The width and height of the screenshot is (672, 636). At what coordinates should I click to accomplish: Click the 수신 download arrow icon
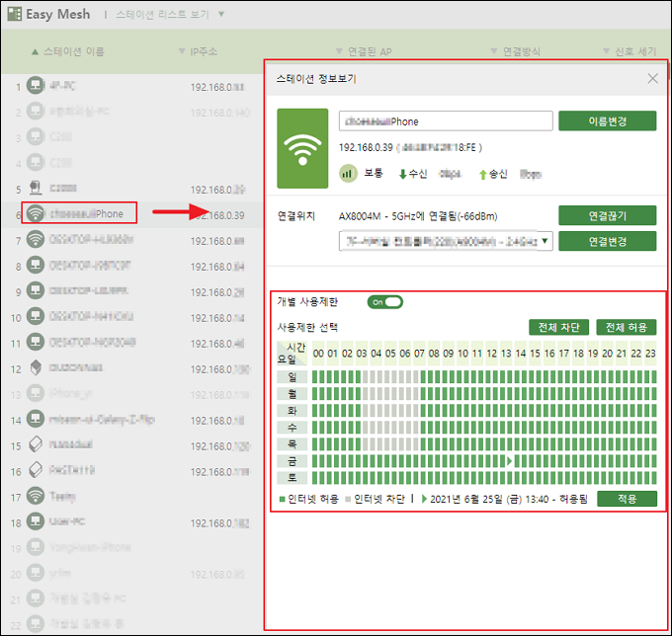tap(402, 175)
